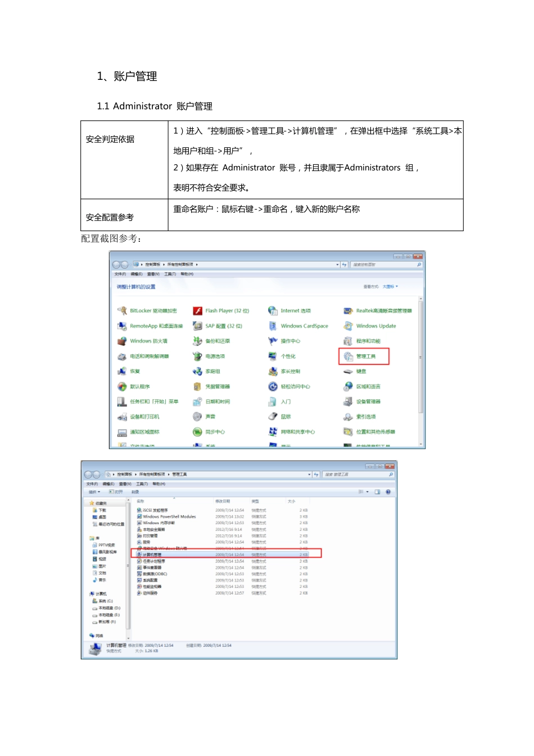Viewport: 534px width, 756px height.
Task: Open 程序和功能 item
Action: [x=362, y=341]
